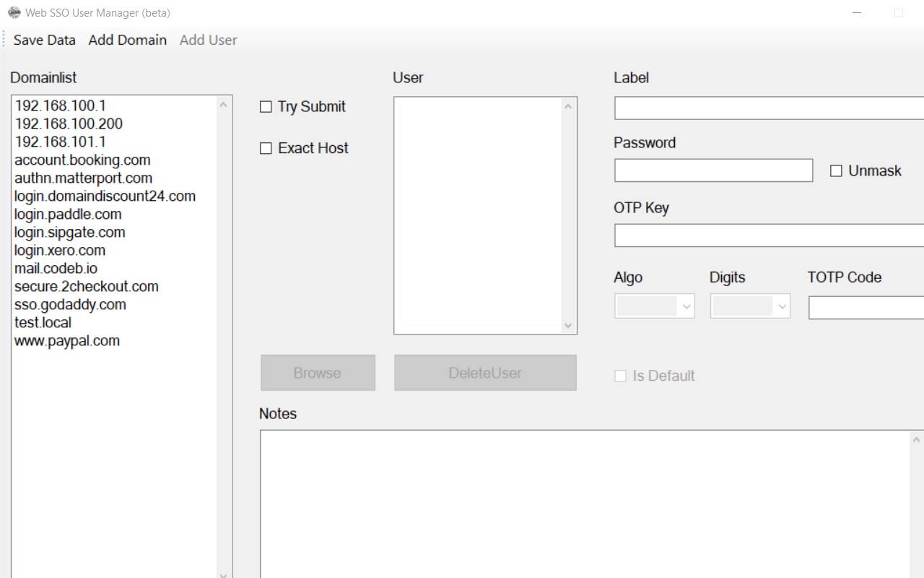Choose sso.godaddy.com from the domain list

[x=70, y=304]
